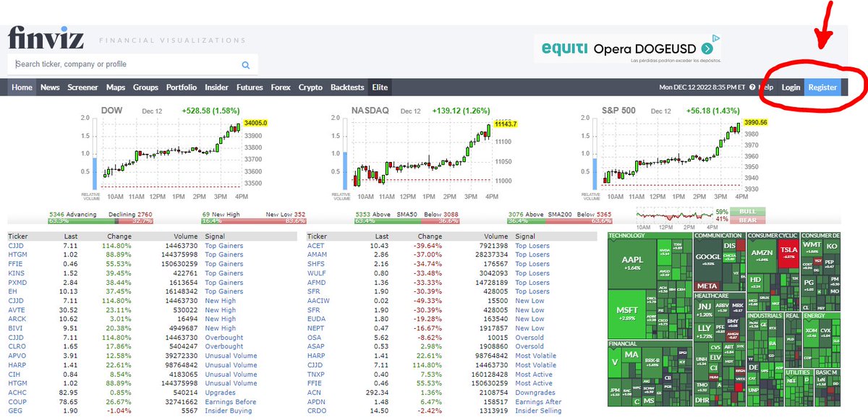Open the Help link in the top bar
Screen dimensions: 868x420
765,87
